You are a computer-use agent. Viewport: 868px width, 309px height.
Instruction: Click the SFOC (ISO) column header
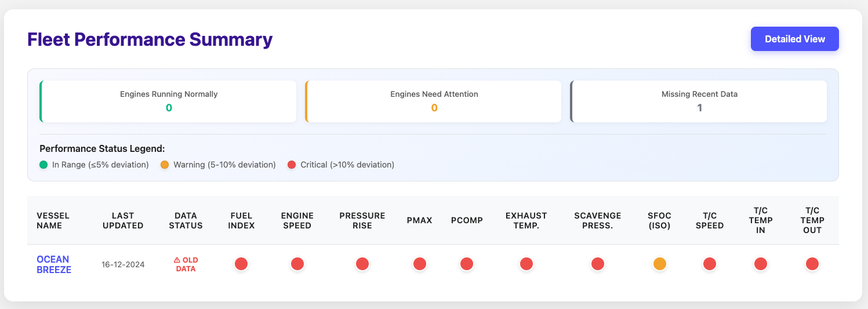pyautogui.click(x=660, y=220)
